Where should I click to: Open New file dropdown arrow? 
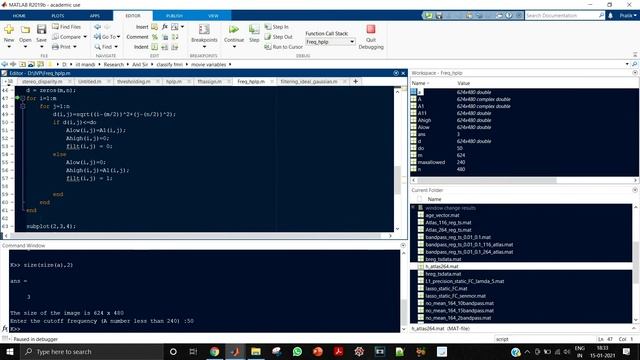click(9, 47)
